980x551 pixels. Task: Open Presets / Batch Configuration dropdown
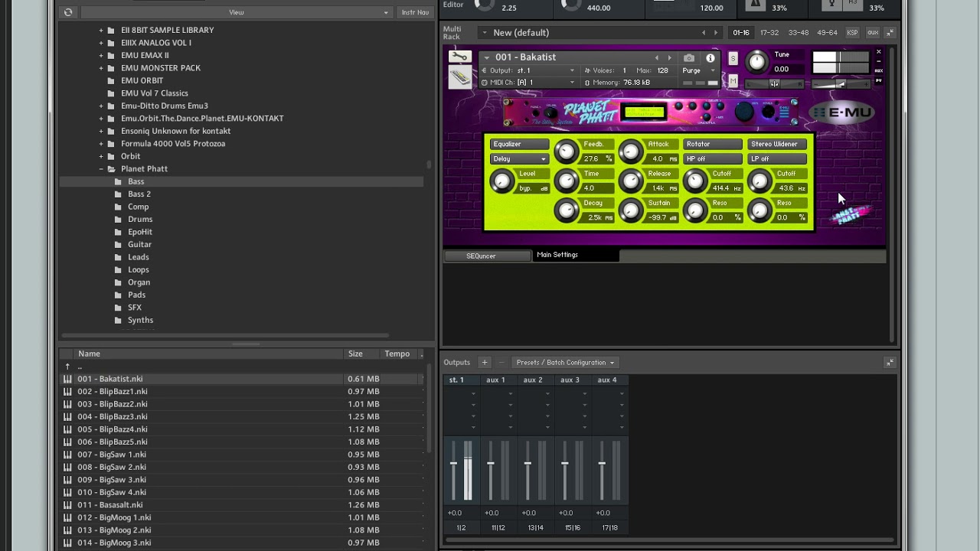[x=565, y=363]
